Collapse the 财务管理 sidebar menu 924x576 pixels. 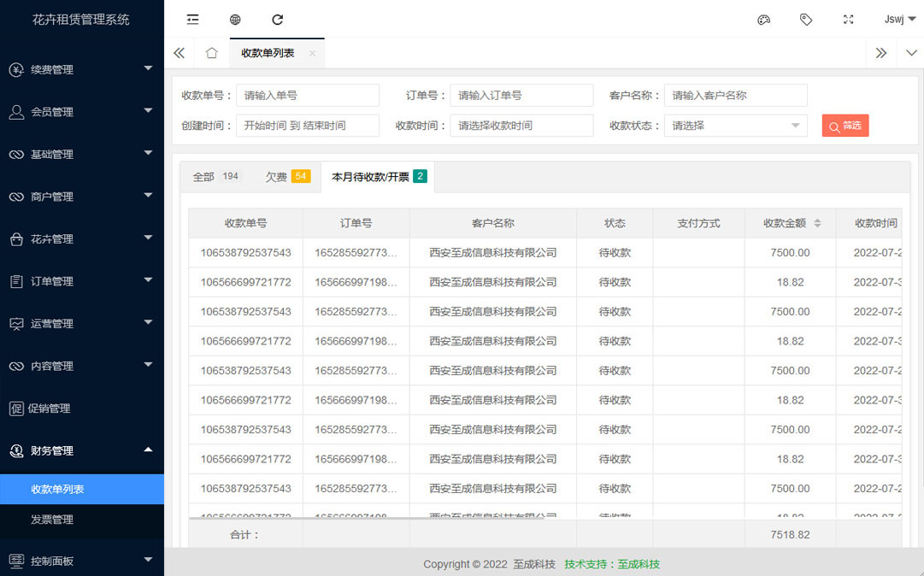click(81, 450)
